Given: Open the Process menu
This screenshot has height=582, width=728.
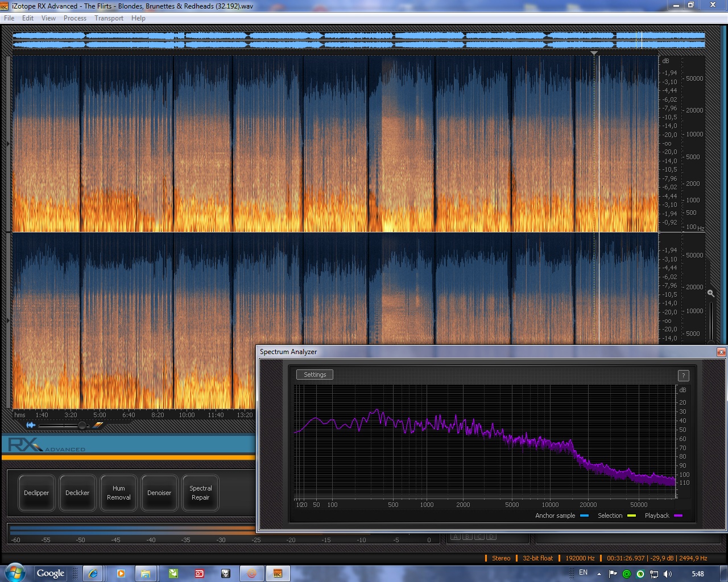Looking at the screenshot, I should (x=75, y=18).
